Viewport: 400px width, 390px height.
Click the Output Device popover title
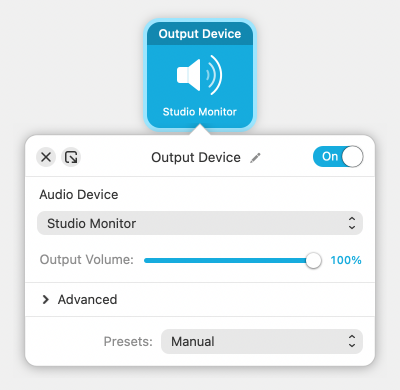coord(196,157)
